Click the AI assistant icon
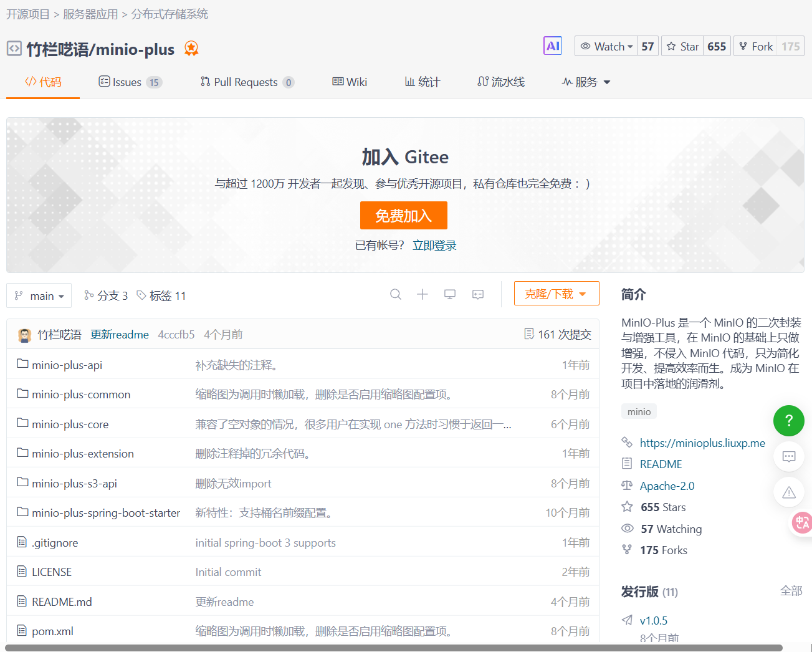Image resolution: width=812 pixels, height=652 pixels. [552, 46]
